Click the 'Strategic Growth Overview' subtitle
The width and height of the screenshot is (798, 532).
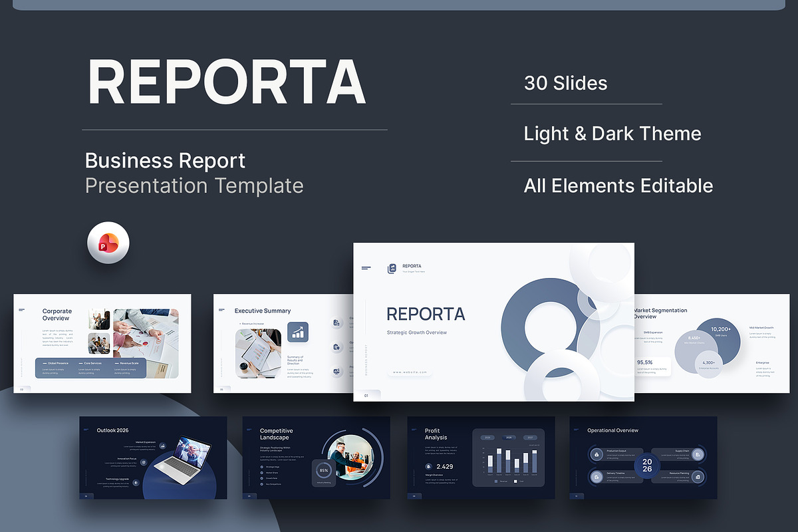(x=417, y=332)
